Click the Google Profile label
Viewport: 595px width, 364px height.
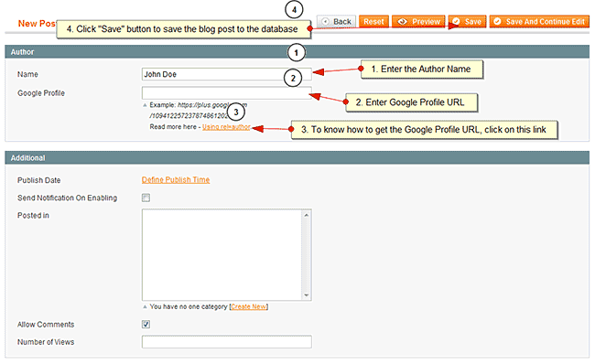coord(41,93)
